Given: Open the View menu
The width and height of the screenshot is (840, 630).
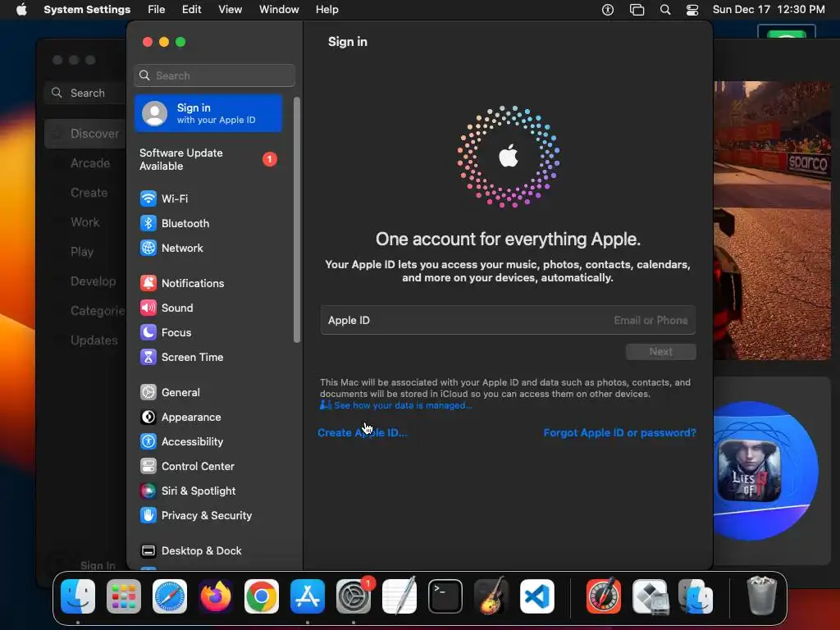Looking at the screenshot, I should 231,10.
